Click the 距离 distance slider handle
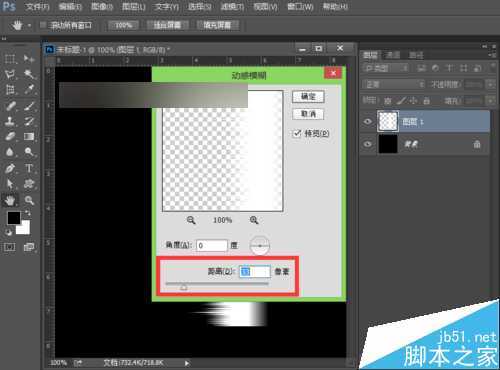 [x=184, y=287]
